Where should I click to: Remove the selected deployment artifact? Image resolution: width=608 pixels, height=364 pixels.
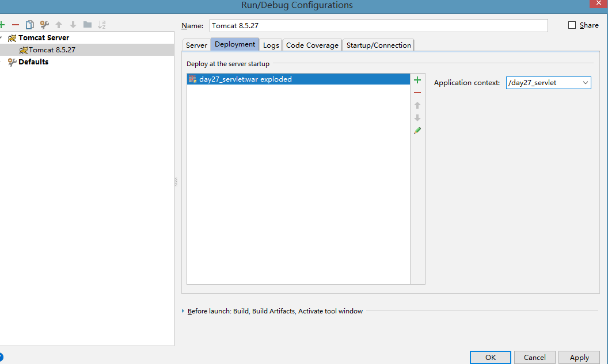[417, 93]
